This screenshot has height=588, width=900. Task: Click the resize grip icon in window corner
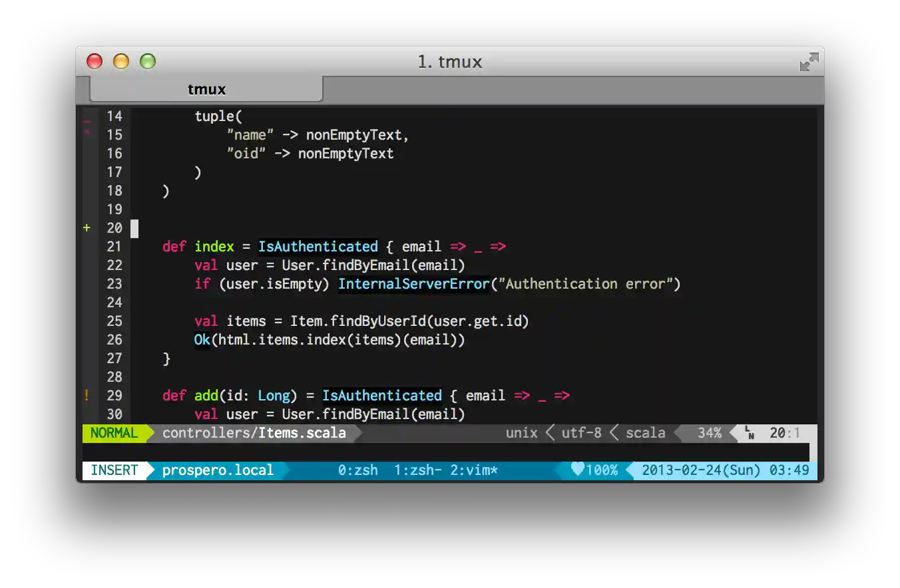pos(809,61)
